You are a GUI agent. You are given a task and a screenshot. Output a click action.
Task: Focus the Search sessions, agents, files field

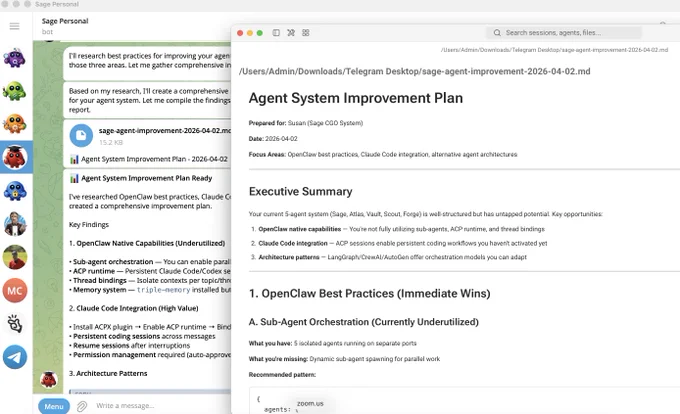(564, 33)
